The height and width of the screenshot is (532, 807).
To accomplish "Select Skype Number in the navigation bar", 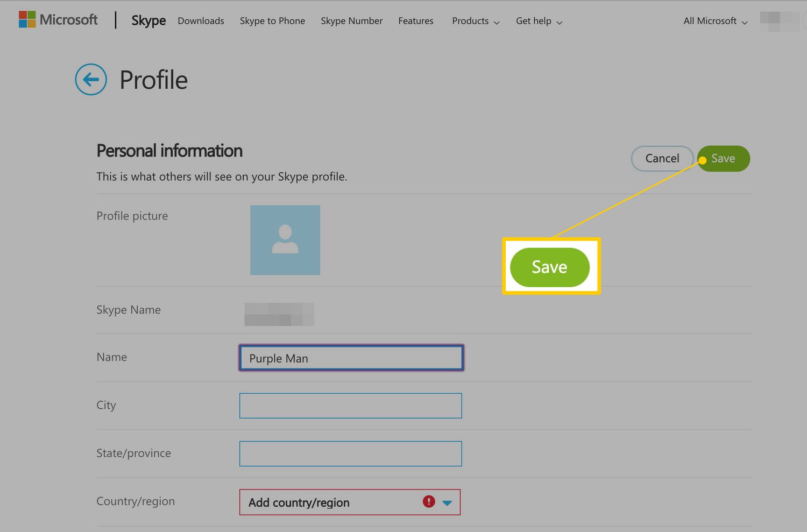I will click(x=351, y=21).
